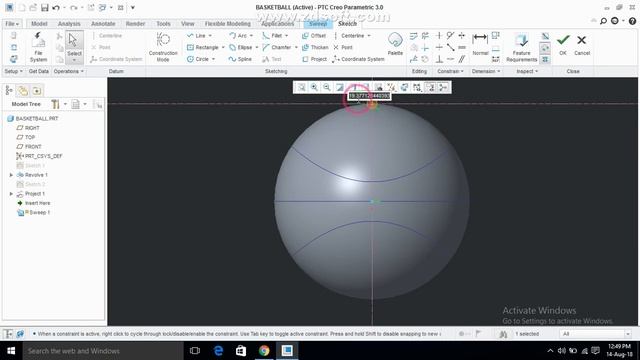Click the File System icon
The height and width of the screenshot is (360, 640).
[38, 47]
